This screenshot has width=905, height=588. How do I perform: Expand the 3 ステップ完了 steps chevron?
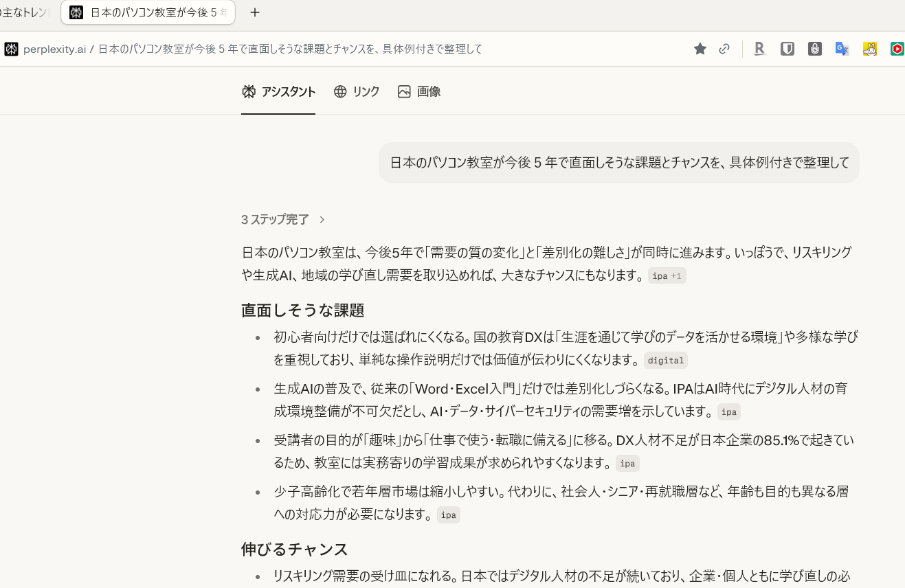pos(322,220)
